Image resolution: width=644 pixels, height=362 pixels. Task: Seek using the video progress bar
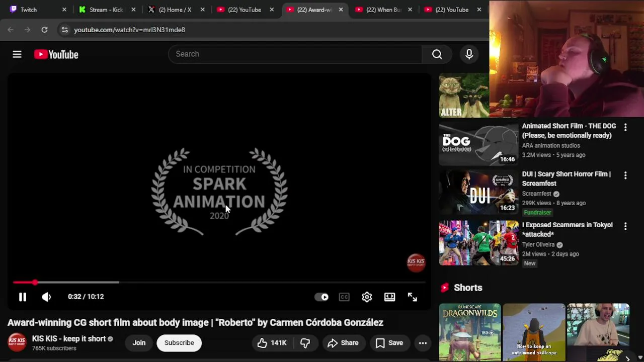[219, 283]
